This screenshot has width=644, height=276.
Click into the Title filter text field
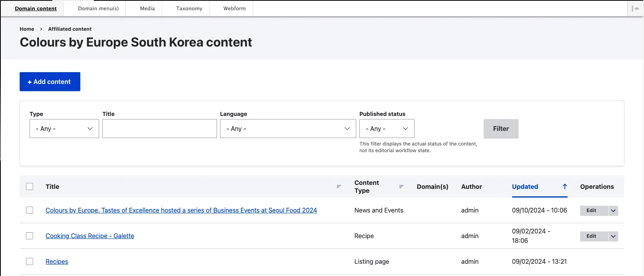(x=159, y=129)
